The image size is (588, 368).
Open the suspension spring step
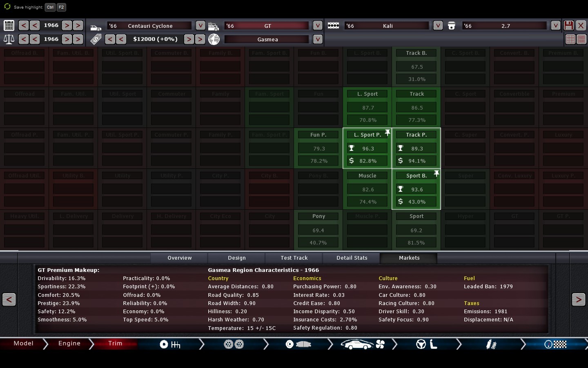click(x=491, y=344)
